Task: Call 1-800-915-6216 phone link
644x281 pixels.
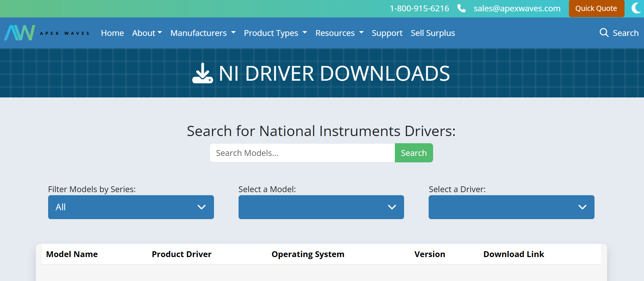Action: click(419, 9)
